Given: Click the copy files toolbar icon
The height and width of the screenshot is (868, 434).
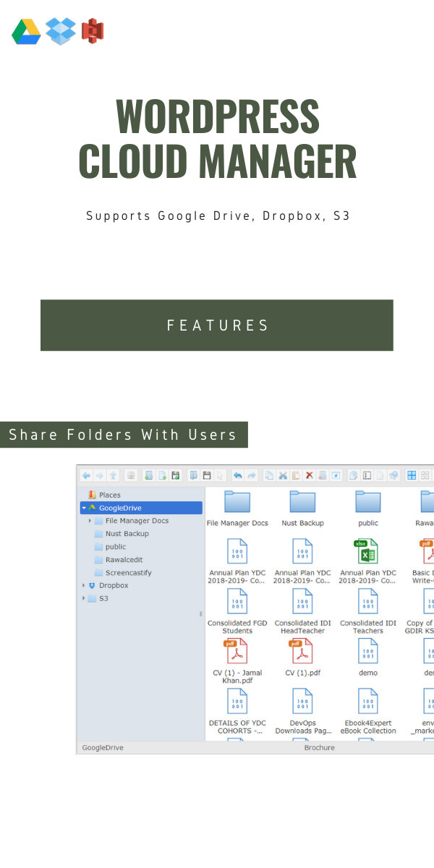Looking at the screenshot, I should pos(270,475).
